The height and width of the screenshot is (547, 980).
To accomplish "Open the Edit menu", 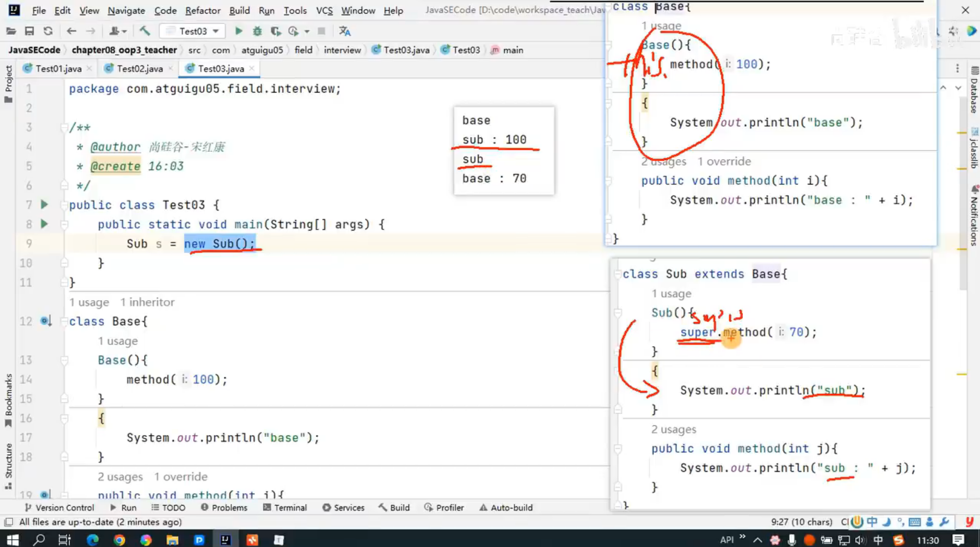I will pyautogui.click(x=62, y=10).
